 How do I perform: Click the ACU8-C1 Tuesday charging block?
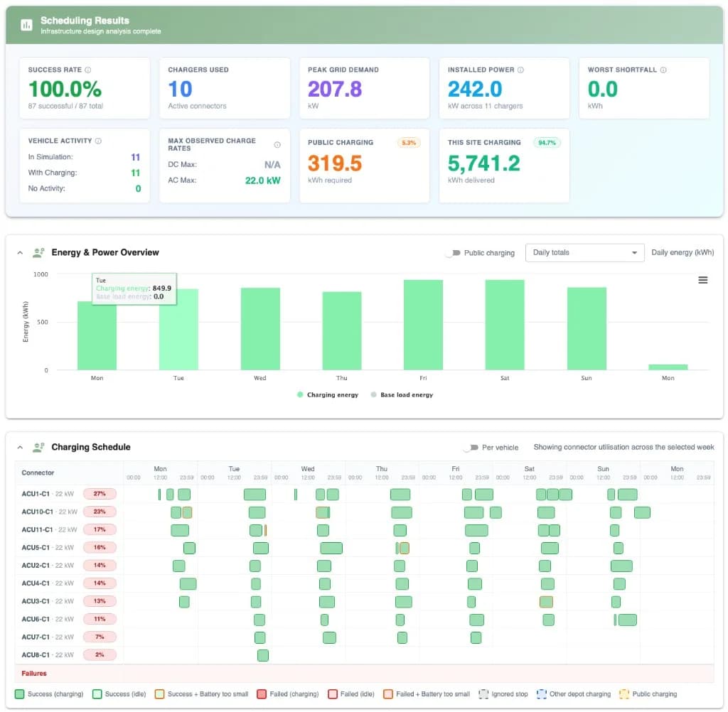click(263, 655)
